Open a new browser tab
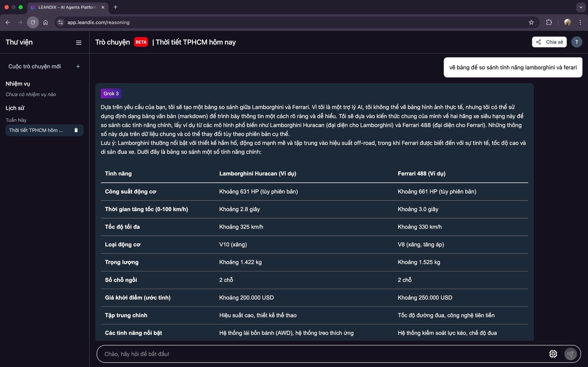The image size is (588, 367). click(x=115, y=7)
